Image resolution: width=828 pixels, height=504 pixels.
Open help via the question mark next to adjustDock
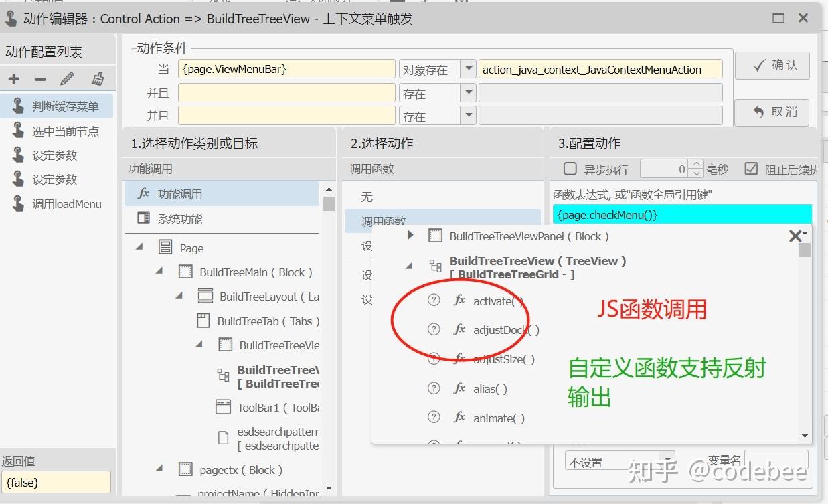coord(434,329)
